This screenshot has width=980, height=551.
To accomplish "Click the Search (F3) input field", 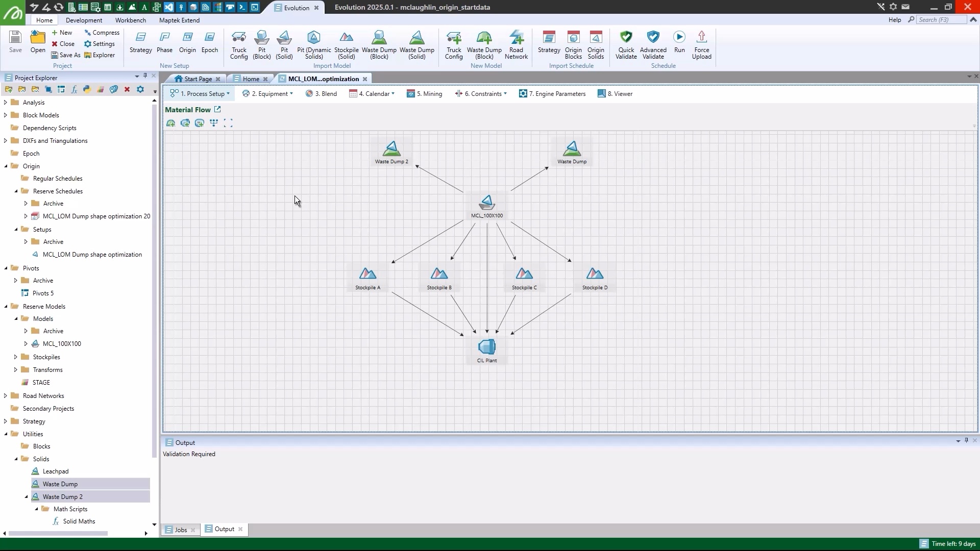I will click(x=941, y=20).
